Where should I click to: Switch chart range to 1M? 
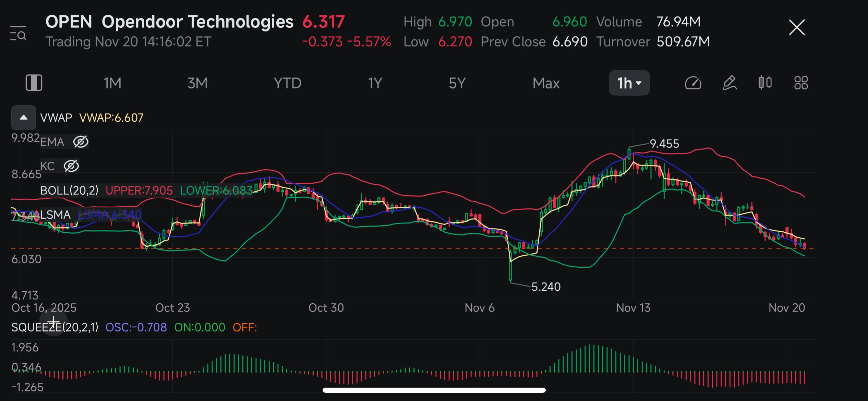click(112, 83)
